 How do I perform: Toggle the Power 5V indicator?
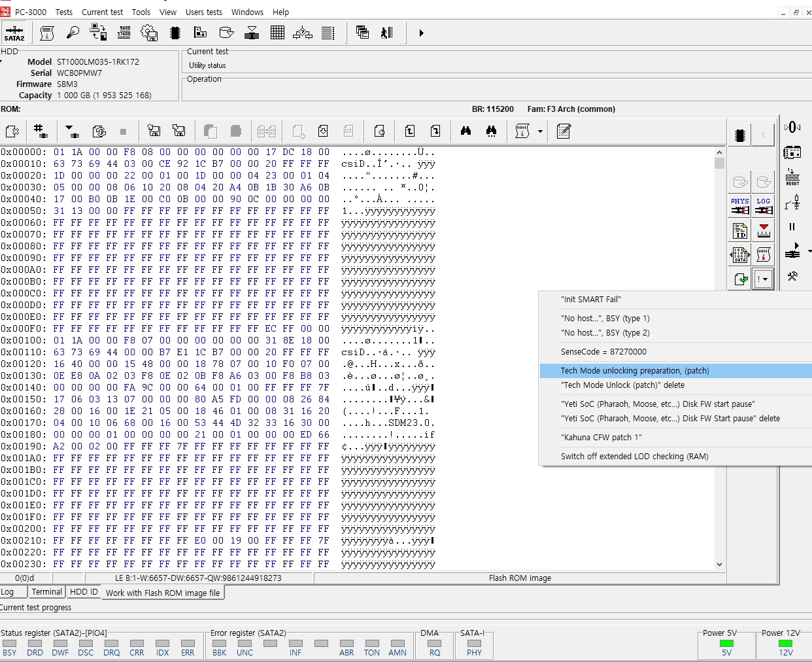726,643
